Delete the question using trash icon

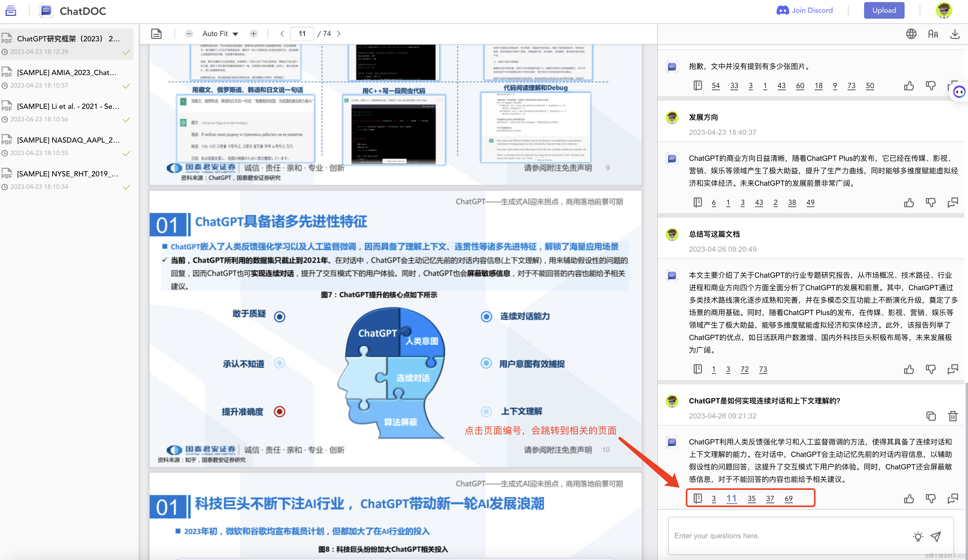coord(953,416)
